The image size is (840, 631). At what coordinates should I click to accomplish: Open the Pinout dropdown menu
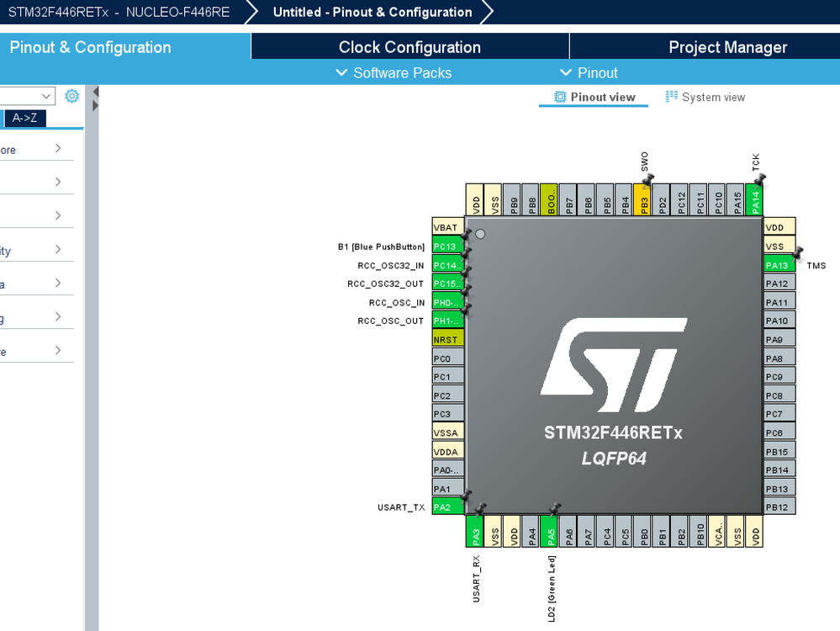point(589,73)
